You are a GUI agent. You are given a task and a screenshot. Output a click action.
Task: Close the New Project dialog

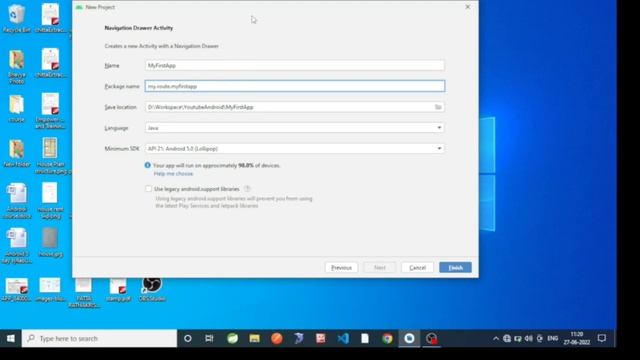468,7
